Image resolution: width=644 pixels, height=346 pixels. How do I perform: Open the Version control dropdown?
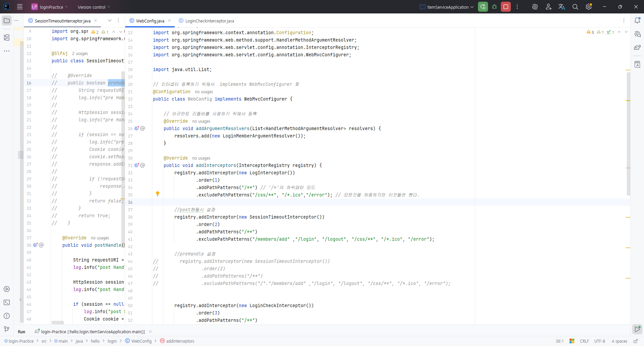pos(94,7)
